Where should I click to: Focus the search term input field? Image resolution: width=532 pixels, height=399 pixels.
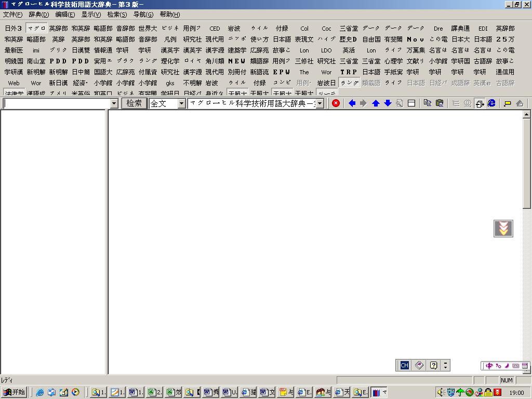[x=57, y=103]
